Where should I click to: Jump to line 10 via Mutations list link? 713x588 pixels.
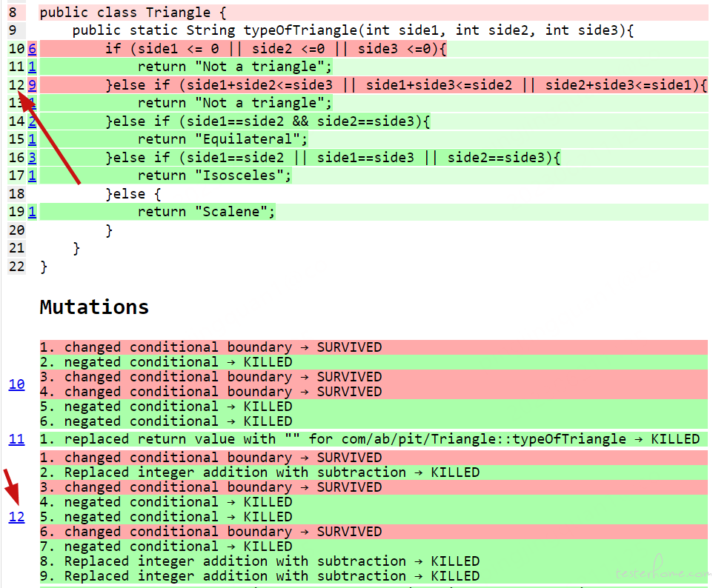click(17, 384)
